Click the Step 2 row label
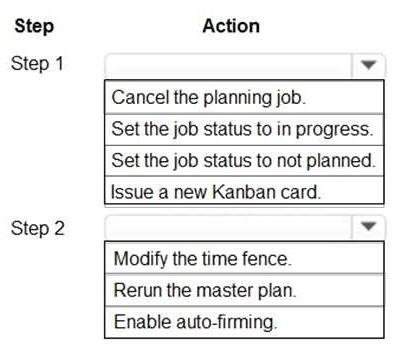The image size is (401, 361). pos(37,229)
